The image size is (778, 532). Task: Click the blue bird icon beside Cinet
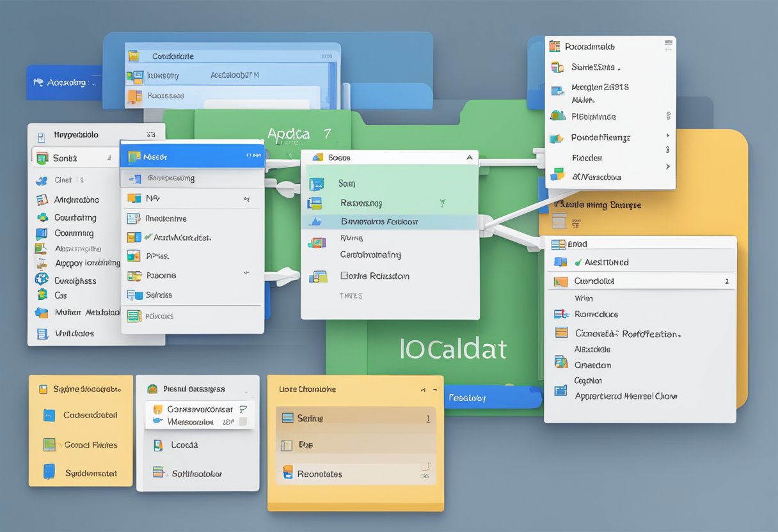point(42,180)
